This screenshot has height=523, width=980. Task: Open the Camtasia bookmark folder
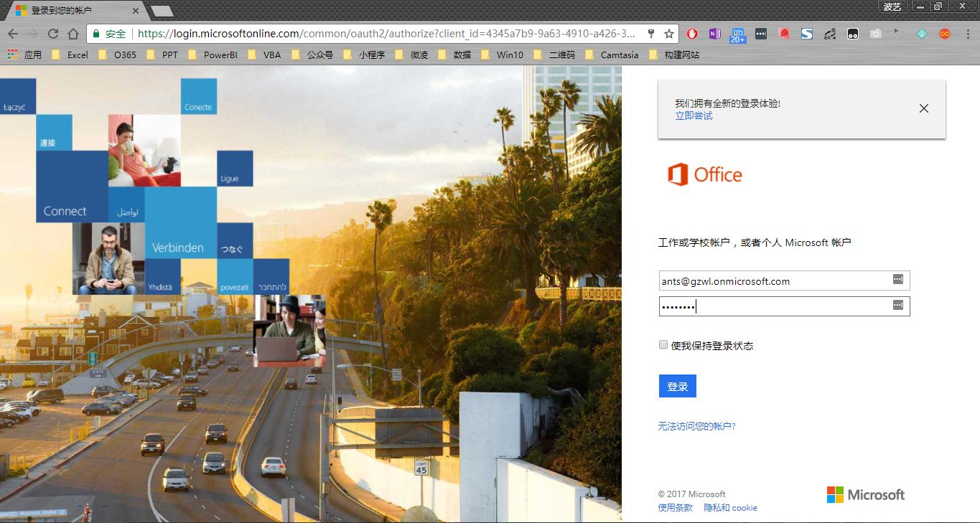pos(612,55)
